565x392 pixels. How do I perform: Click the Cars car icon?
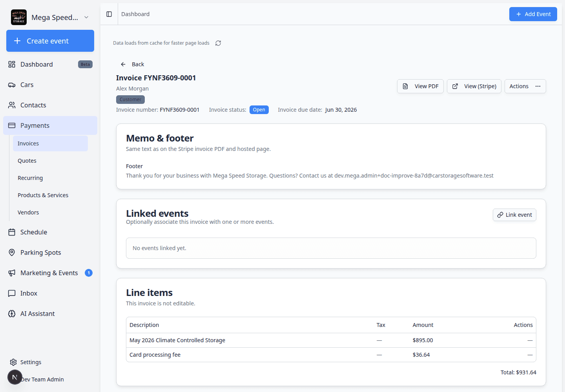point(12,85)
